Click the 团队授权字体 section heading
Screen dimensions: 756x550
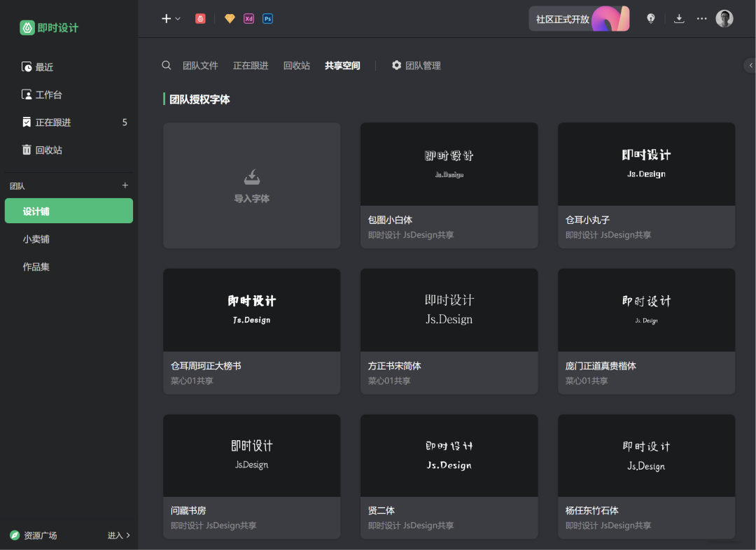tap(199, 99)
